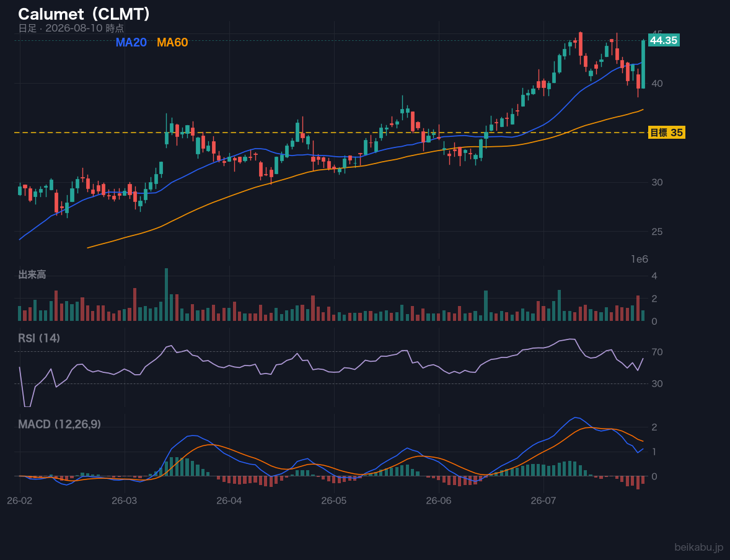Click the 出来高 volume panel label
Screen dimensions: 730x560
[x=32, y=274]
